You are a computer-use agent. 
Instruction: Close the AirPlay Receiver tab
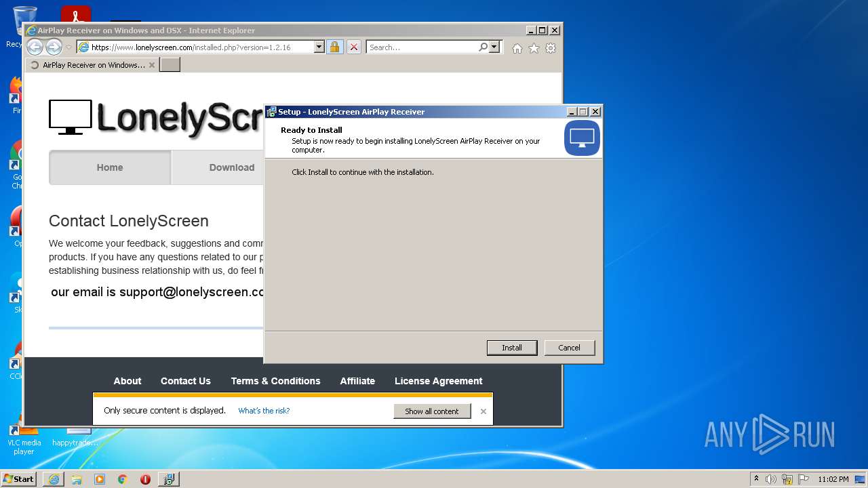tap(152, 65)
